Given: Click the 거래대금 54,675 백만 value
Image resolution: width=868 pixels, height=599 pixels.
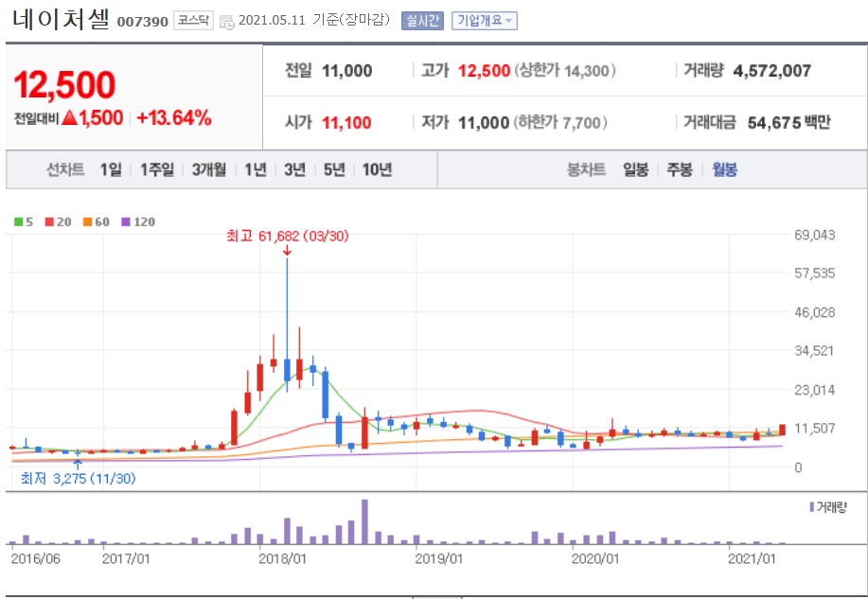Looking at the screenshot, I should (x=788, y=122).
